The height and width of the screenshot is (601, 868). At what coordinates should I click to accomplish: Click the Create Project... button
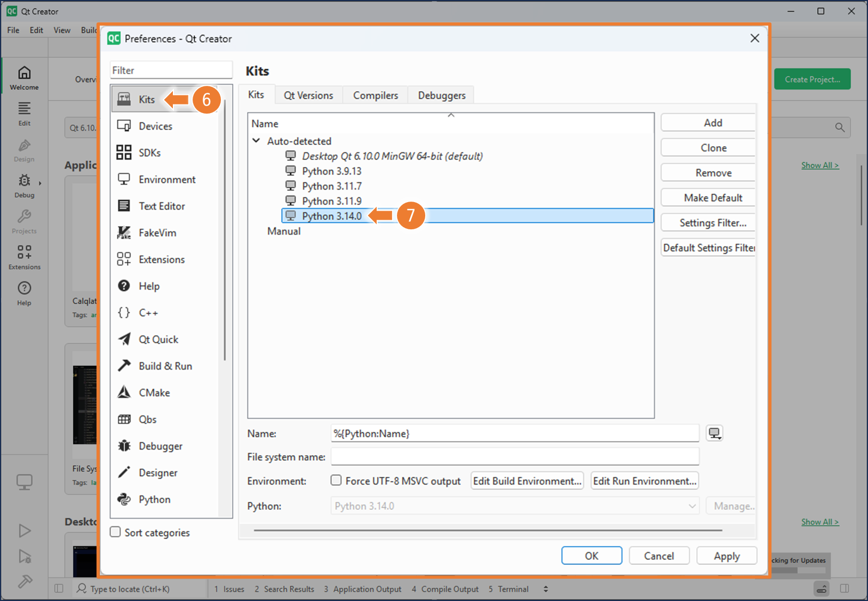point(813,79)
